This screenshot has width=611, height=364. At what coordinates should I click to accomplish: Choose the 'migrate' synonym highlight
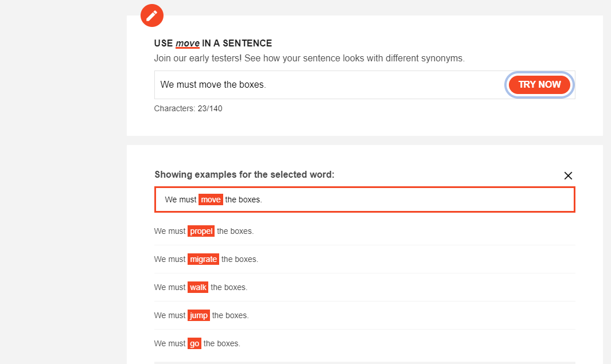pos(203,259)
